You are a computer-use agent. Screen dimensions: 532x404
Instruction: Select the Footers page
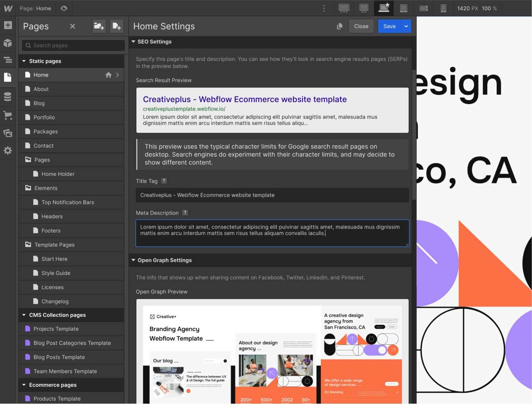point(71,230)
